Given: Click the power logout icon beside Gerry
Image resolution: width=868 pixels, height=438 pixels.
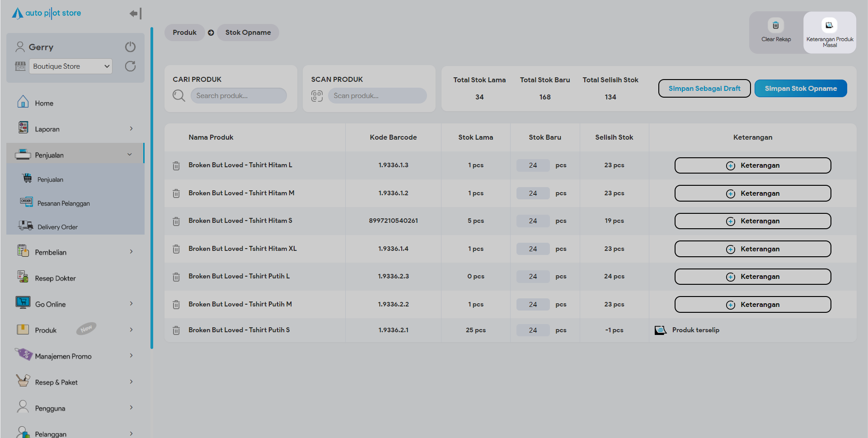Looking at the screenshot, I should pyautogui.click(x=130, y=47).
